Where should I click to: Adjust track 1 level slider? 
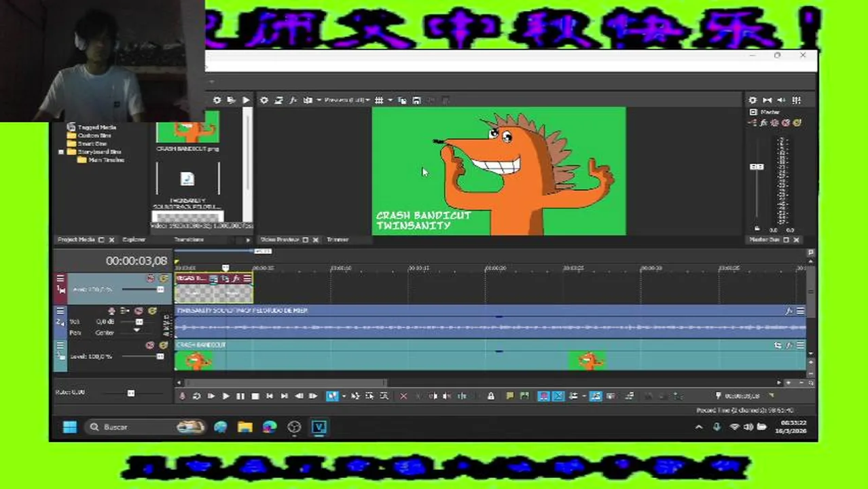tap(160, 289)
